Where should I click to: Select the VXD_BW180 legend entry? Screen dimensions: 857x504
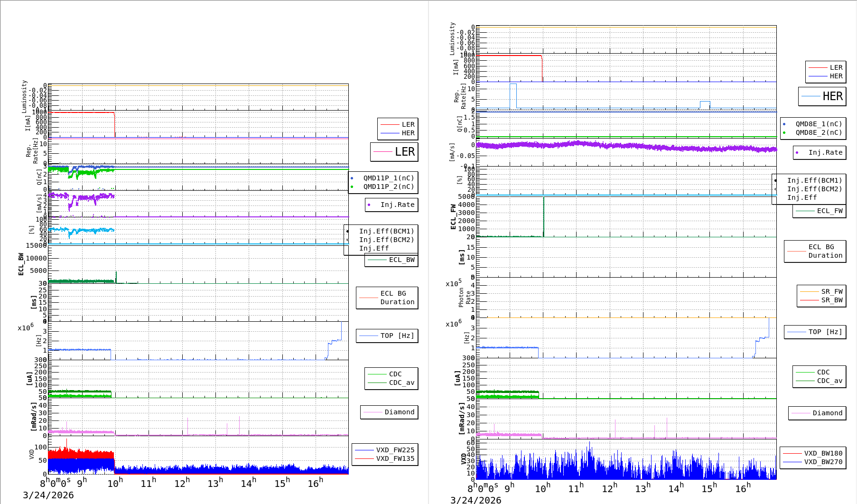pyautogui.click(x=823, y=453)
